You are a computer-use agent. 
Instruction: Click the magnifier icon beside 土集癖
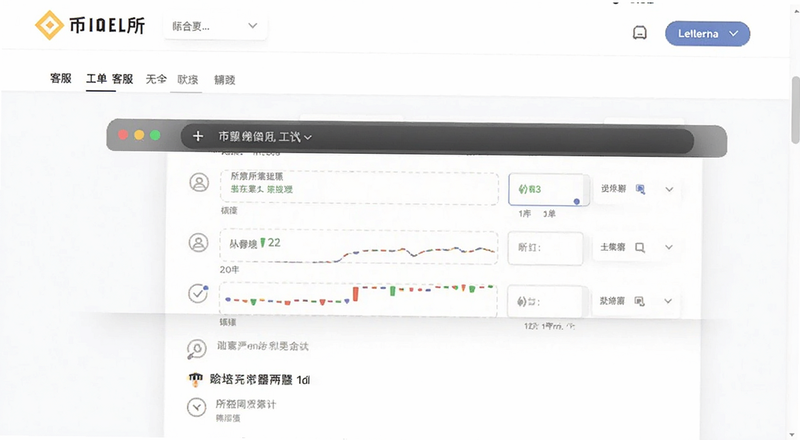(x=640, y=248)
